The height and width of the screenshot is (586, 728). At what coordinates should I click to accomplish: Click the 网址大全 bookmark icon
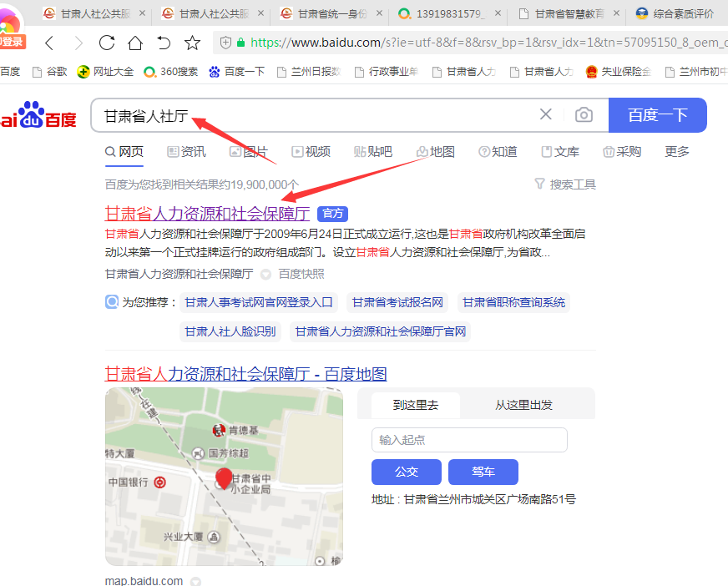coord(83,72)
